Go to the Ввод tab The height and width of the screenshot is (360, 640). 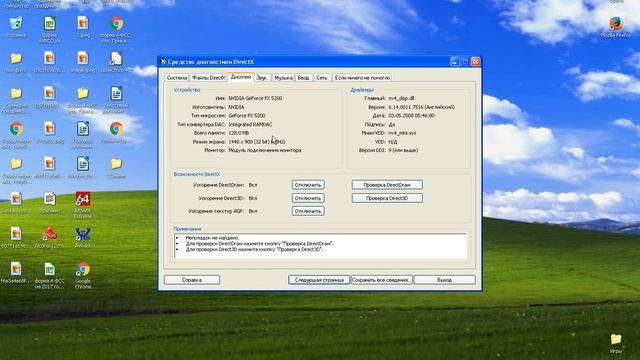[x=303, y=78]
